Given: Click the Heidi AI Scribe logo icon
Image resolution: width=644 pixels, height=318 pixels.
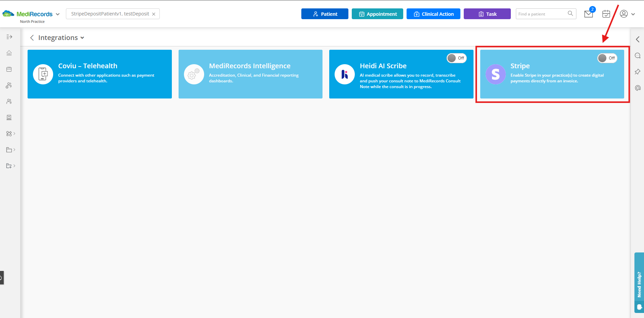Looking at the screenshot, I should pos(345,74).
